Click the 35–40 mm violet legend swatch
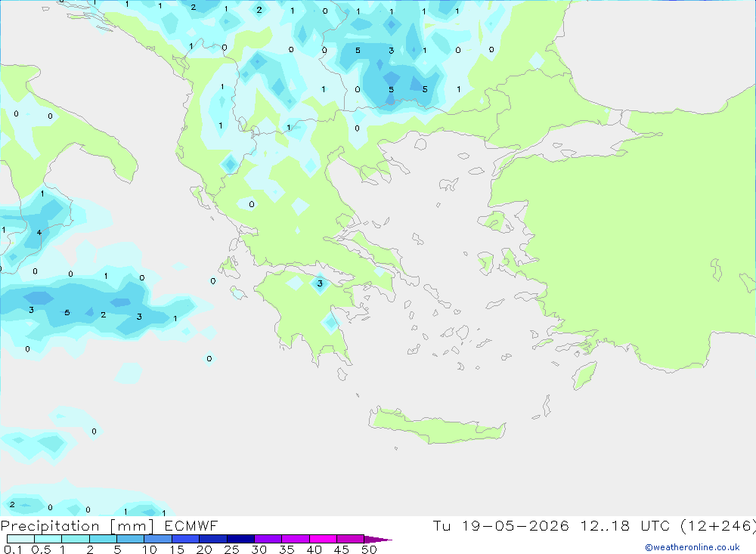This screenshot has width=756, height=554. pyautogui.click(x=296, y=539)
